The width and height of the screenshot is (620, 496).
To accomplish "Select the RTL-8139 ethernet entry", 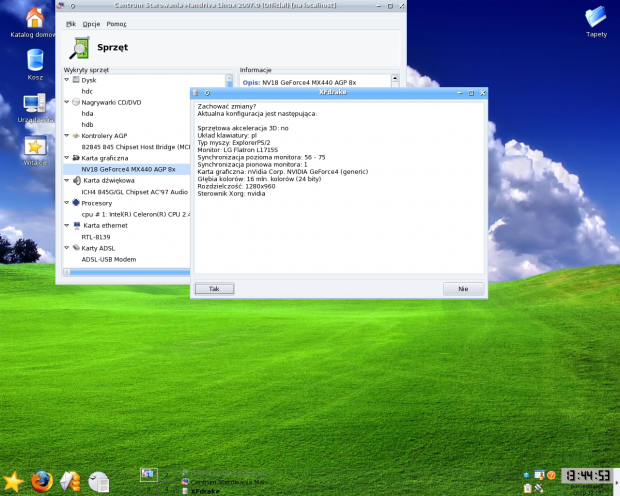I will [x=96, y=237].
